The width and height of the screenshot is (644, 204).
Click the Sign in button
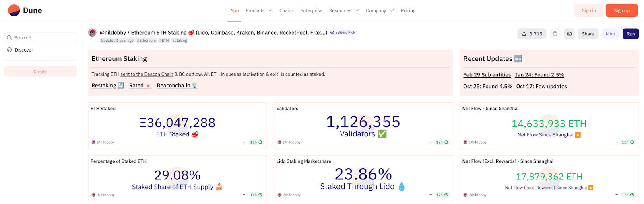coord(589,10)
